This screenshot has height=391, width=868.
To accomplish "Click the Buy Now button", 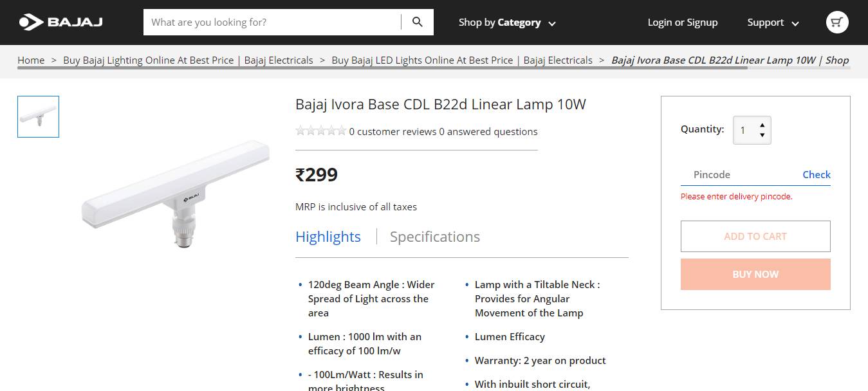I will pyautogui.click(x=755, y=275).
